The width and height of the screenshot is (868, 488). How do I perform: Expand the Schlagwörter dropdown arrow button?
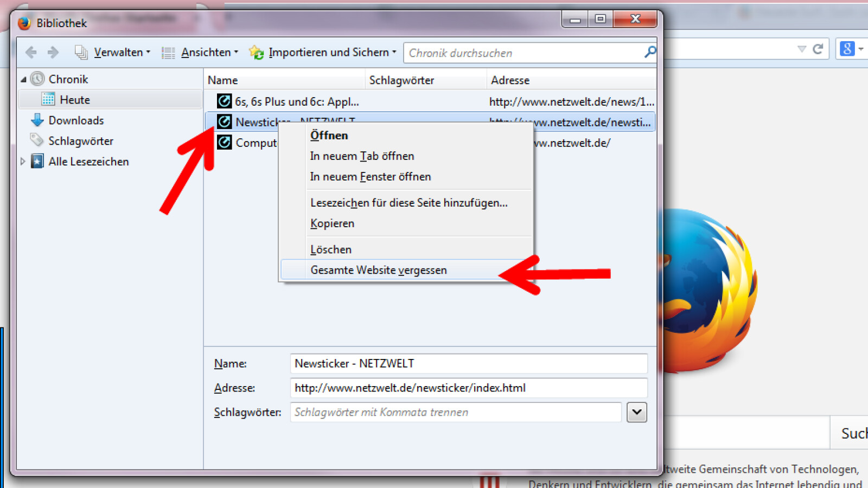tap(636, 412)
